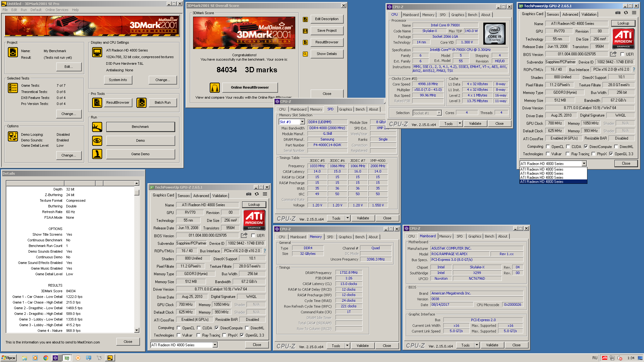Toggle Ray Tracing checkbox in lower GPU-Z window
Screen dimensions: 644x362
(199, 335)
